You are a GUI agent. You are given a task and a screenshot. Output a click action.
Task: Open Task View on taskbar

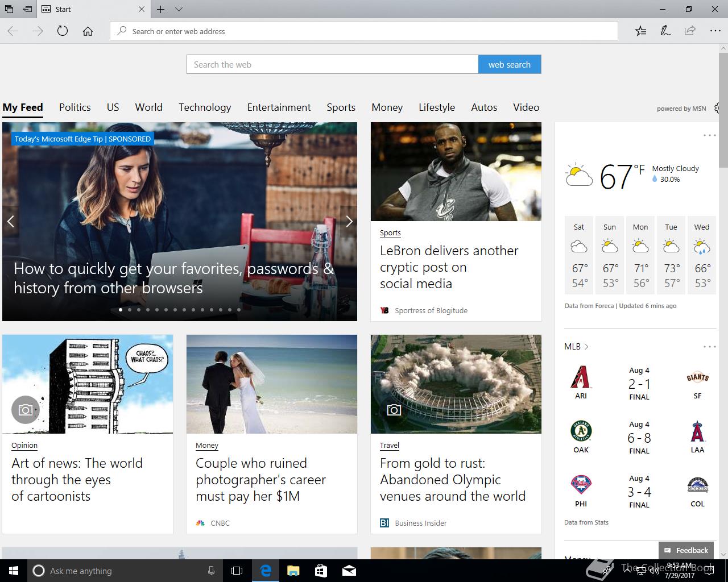[237, 571]
